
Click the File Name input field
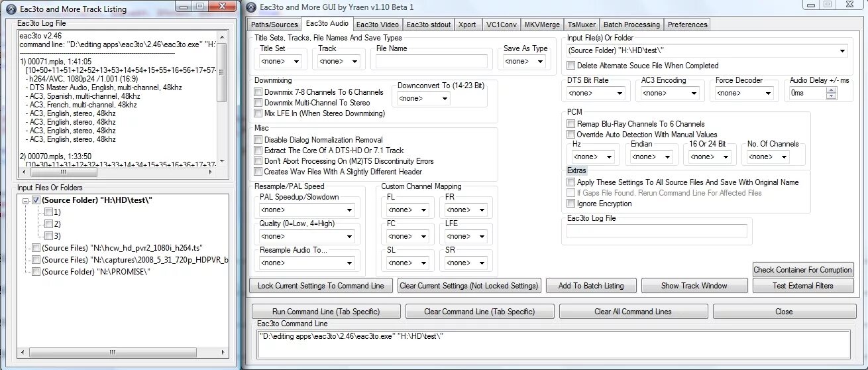[431, 61]
